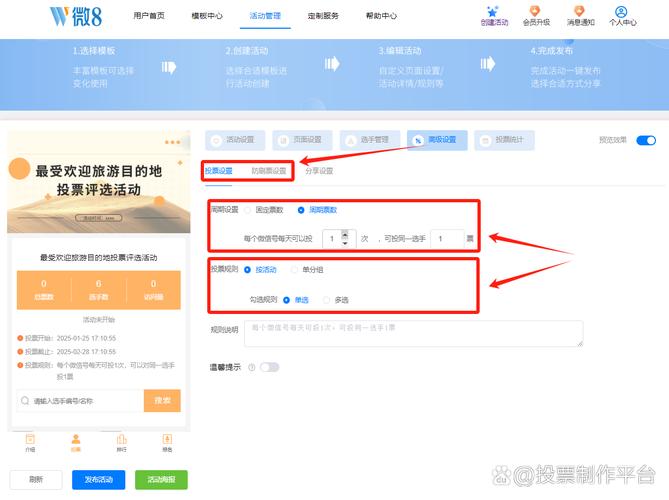669x500 pixels.
Task: Open 会员升级 membership upgrade icon
Action: click(x=535, y=12)
